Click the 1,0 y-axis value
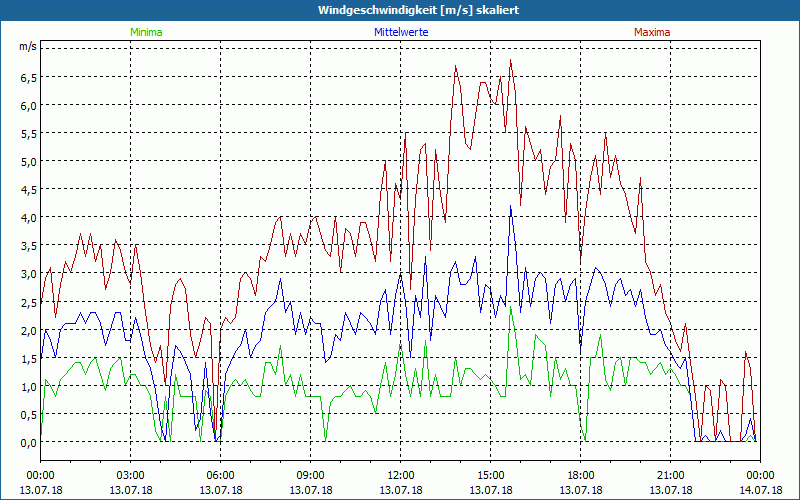The image size is (800, 500). [x=28, y=386]
